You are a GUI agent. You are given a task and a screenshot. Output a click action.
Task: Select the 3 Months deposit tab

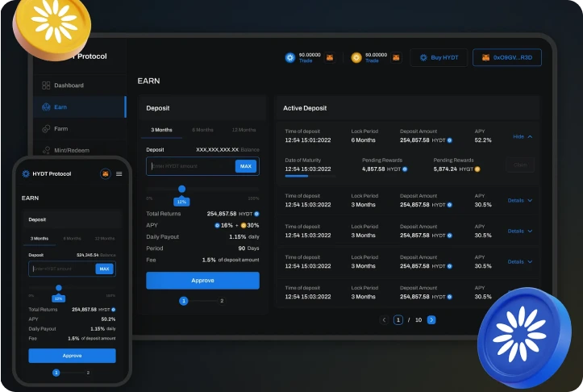[x=161, y=130]
